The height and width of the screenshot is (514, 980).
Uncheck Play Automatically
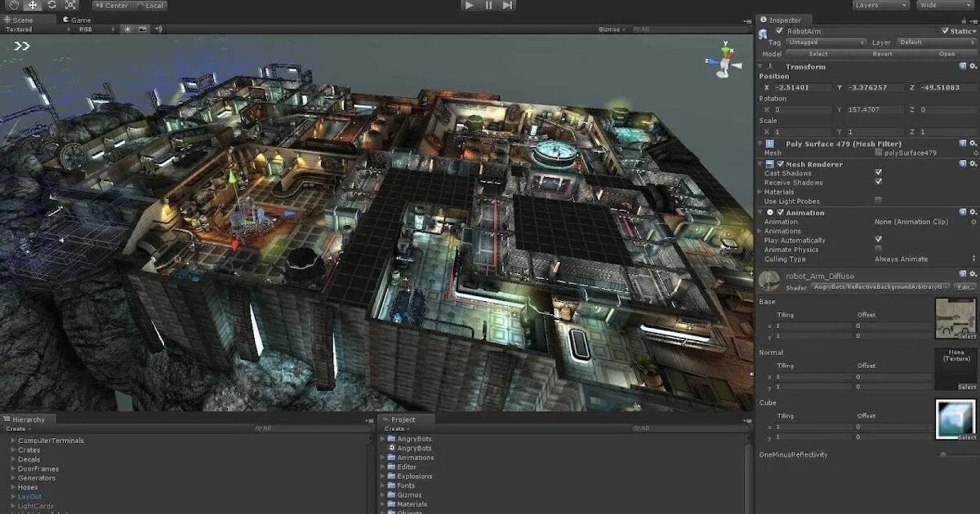pos(879,240)
